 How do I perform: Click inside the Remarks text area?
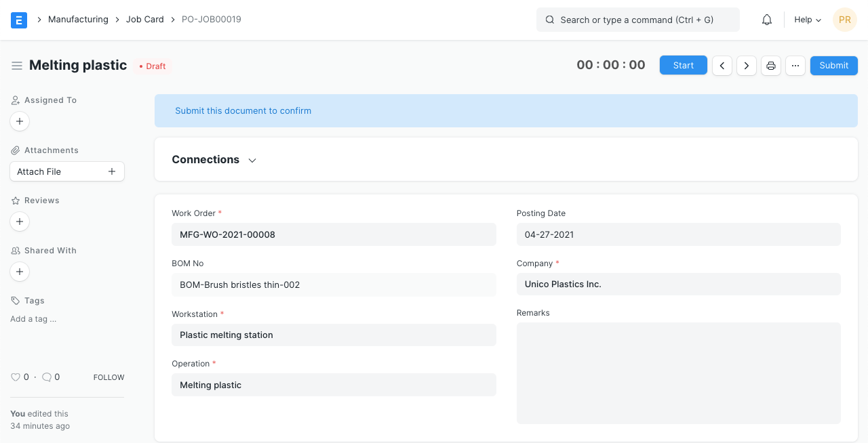coord(678,373)
